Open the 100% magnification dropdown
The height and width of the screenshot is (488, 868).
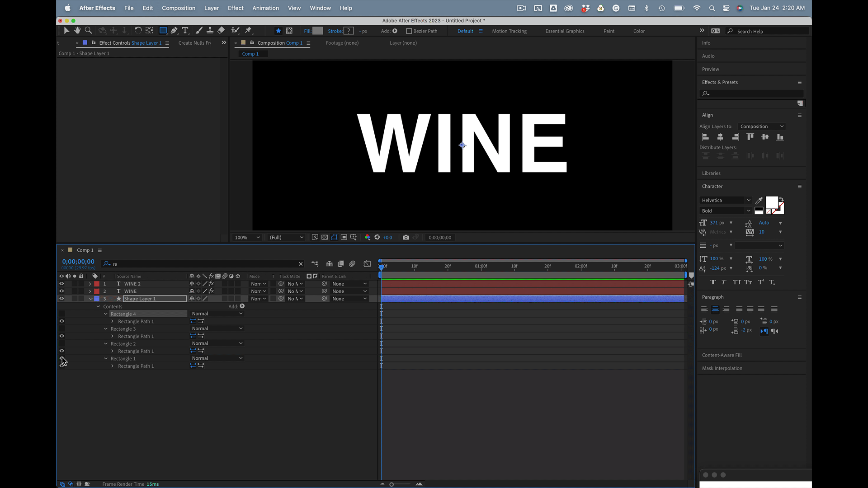click(x=247, y=237)
